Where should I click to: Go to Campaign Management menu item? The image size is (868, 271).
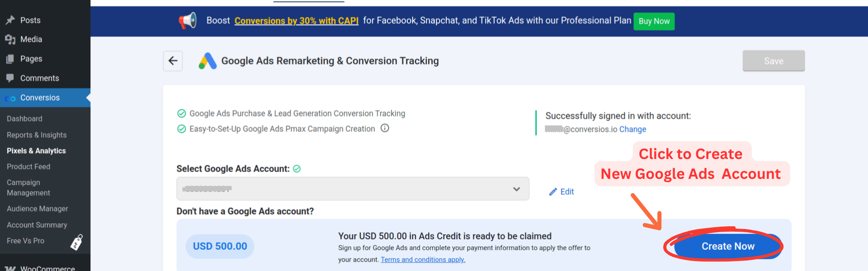pyautogui.click(x=28, y=187)
